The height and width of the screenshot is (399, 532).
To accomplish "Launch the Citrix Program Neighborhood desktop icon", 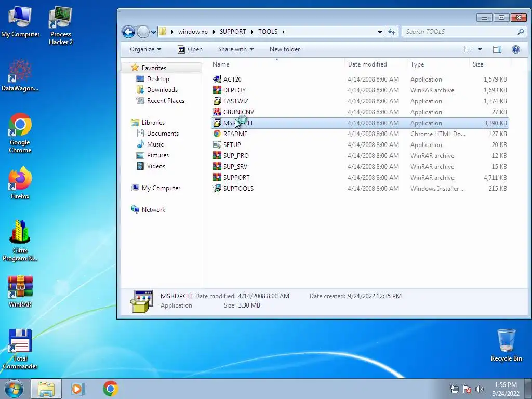I will click(x=20, y=241).
